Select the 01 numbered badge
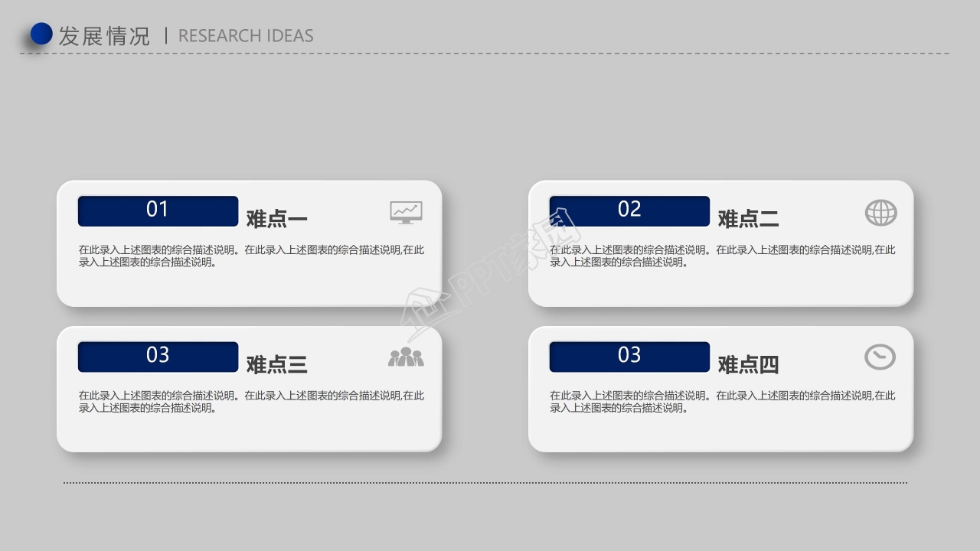The image size is (980, 551). pos(157,210)
